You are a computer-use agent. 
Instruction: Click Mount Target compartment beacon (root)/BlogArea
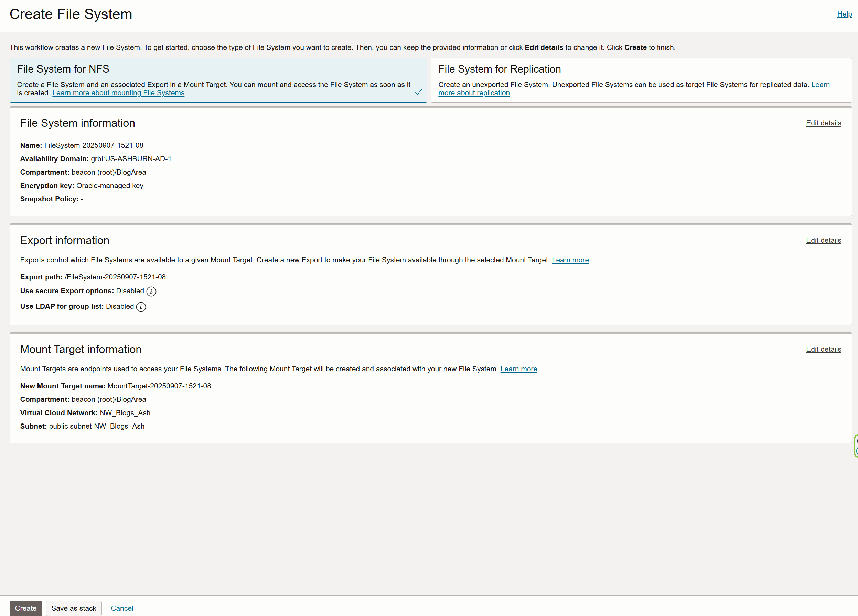(x=109, y=399)
